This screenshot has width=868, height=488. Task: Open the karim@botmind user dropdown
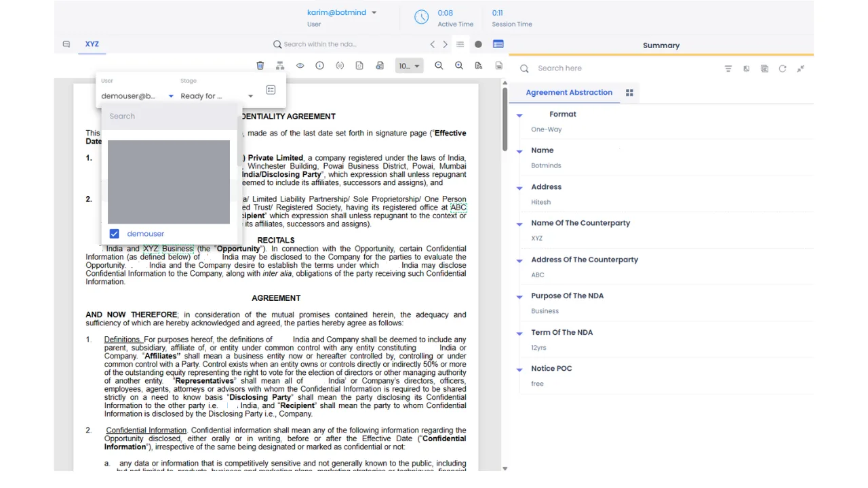(x=342, y=12)
